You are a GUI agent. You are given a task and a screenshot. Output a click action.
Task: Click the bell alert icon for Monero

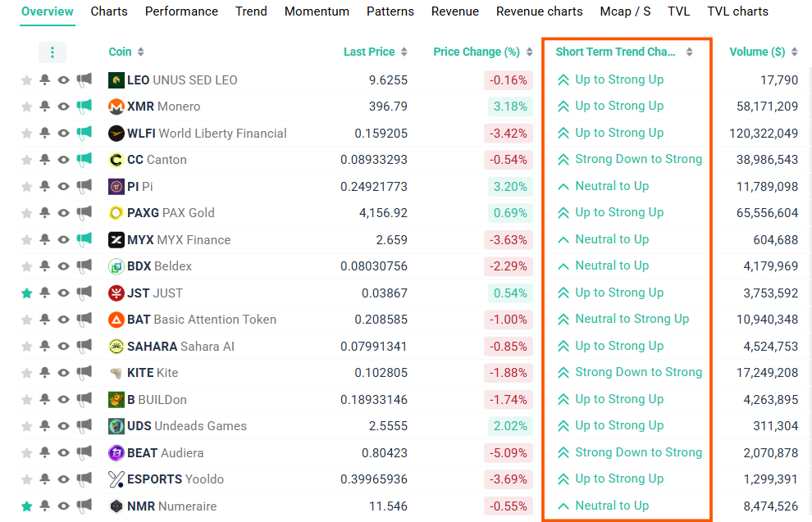click(45, 107)
